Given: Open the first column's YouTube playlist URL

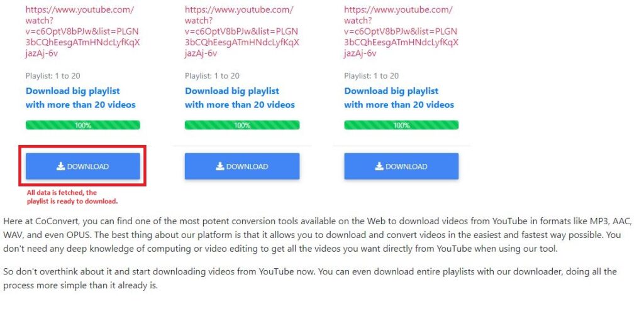Looking at the screenshot, I should tap(82, 31).
